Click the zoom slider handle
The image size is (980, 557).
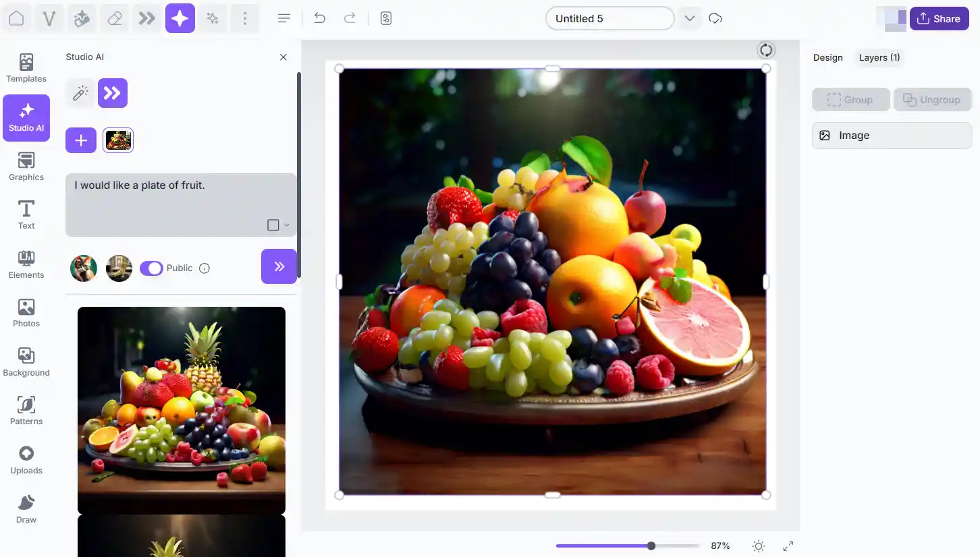(651, 546)
